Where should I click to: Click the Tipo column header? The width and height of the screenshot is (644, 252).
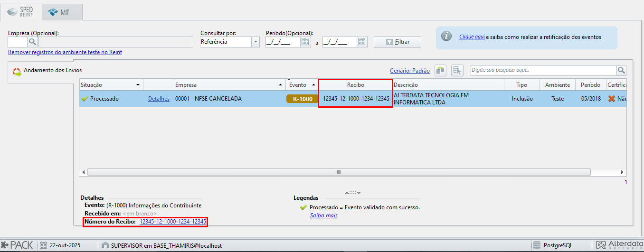521,85
